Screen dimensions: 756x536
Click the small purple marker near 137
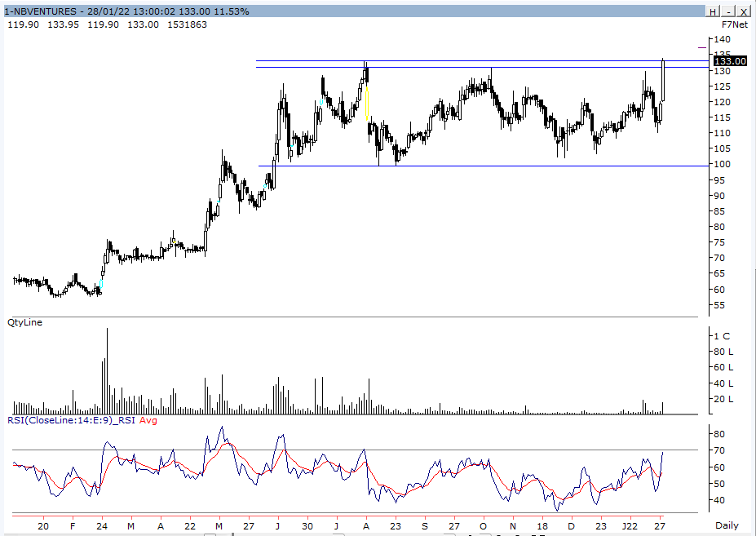702,48
